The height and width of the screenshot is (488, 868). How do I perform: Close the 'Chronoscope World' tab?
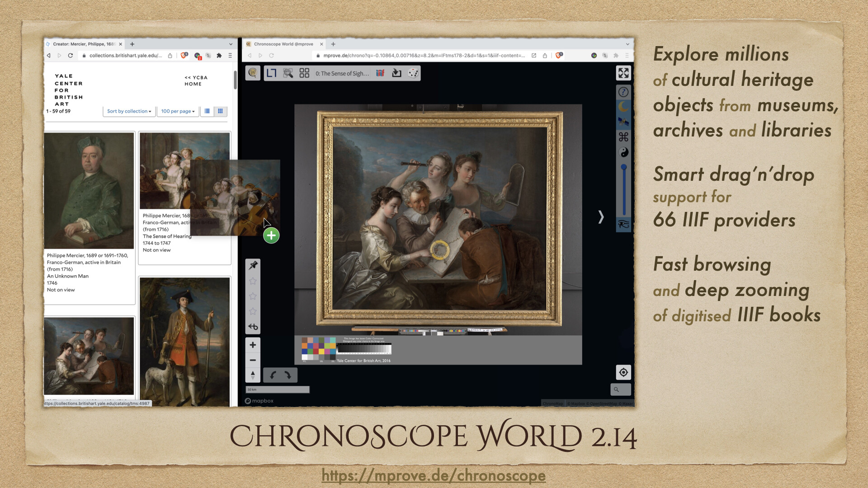[x=321, y=44]
